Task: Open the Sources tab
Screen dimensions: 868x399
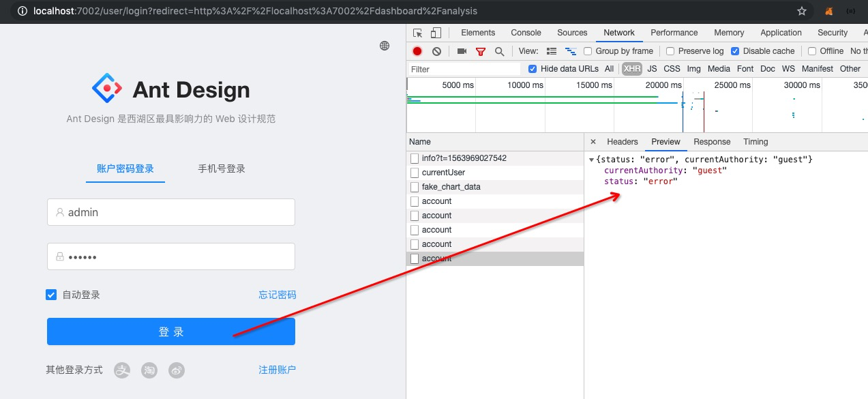Action: [x=572, y=33]
